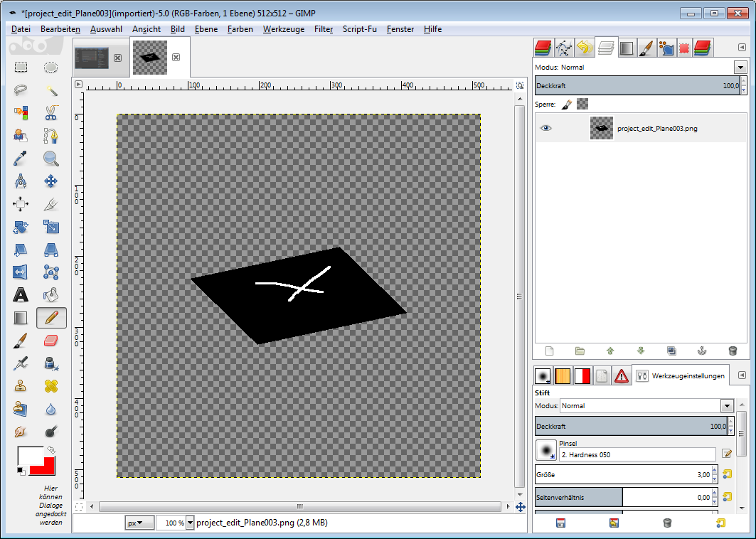Select the Free Select lasso tool

click(21, 90)
